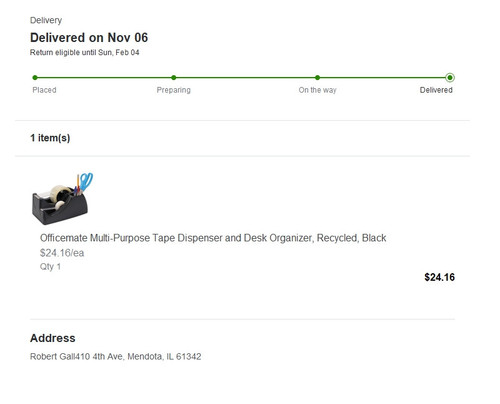
Task: Click the Qty 1 quantity text
Action: tap(50, 267)
